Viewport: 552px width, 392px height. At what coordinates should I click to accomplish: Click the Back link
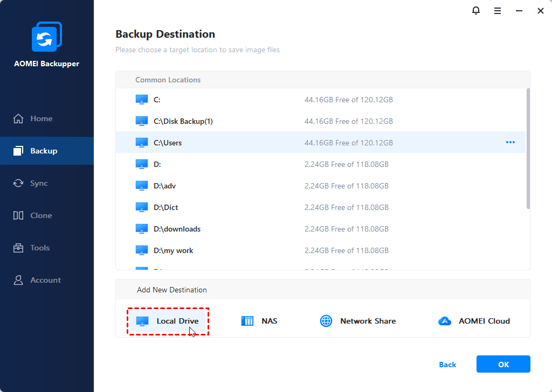click(x=447, y=365)
